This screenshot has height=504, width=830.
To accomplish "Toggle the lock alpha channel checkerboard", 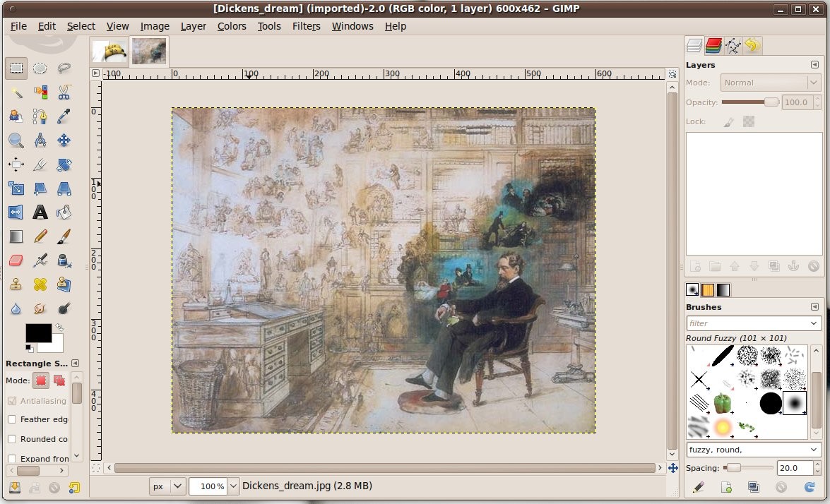I will click(x=749, y=121).
